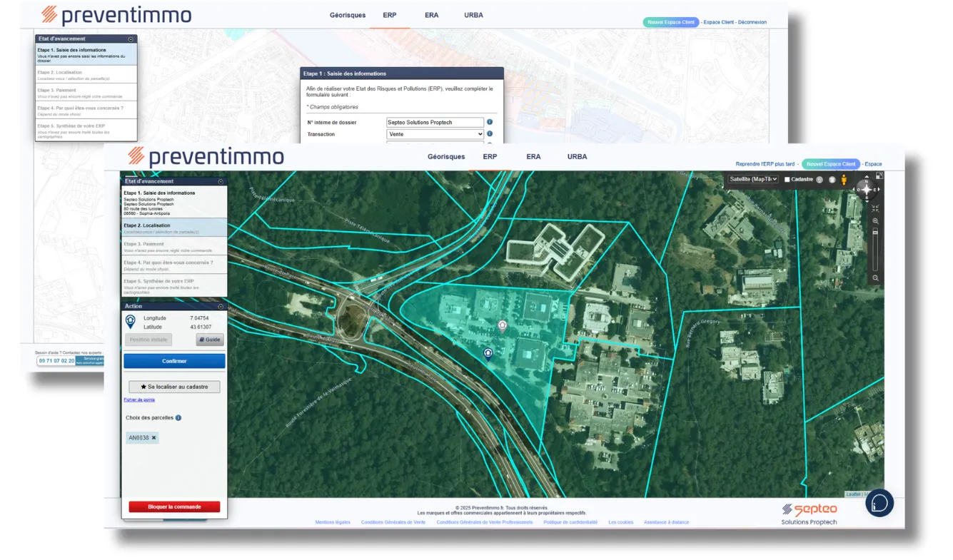
Task: Open Politique de confidentialité footer link
Action: [x=570, y=522]
